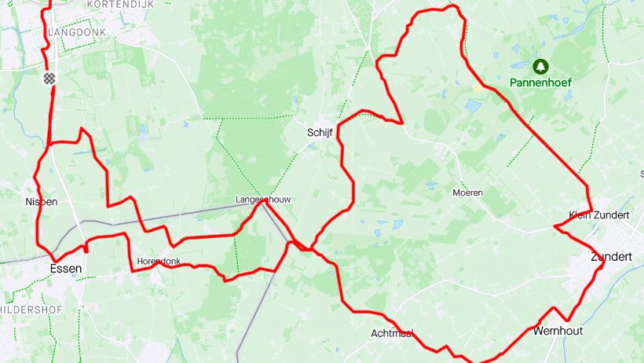Select the Essen town label
Viewport: 644px width, 363px height.
[66, 269]
